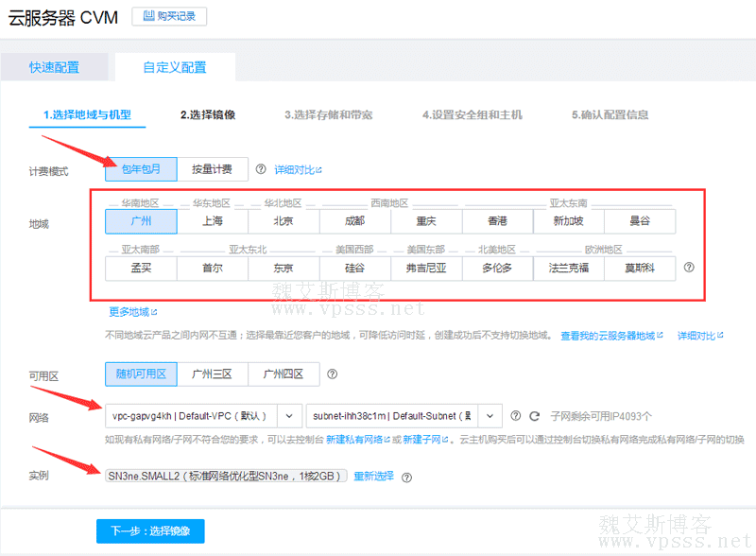Switch to the 快速配置 tab
This screenshot has width=756, height=556.
click(x=54, y=68)
